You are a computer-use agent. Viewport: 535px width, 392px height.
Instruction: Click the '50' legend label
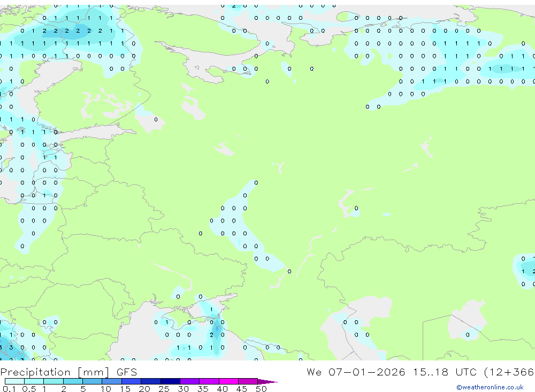[x=261, y=389]
